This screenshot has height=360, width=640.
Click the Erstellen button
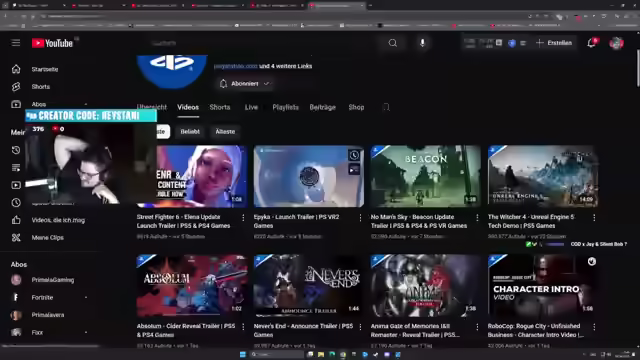click(x=554, y=43)
